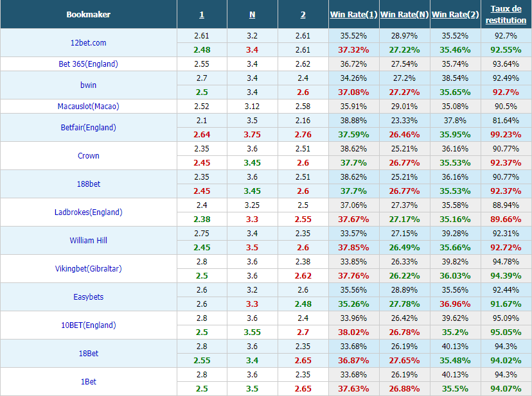This screenshot has width=532, height=396.
Task: Click William Hill win rate 37.85%
Action: click(353, 248)
